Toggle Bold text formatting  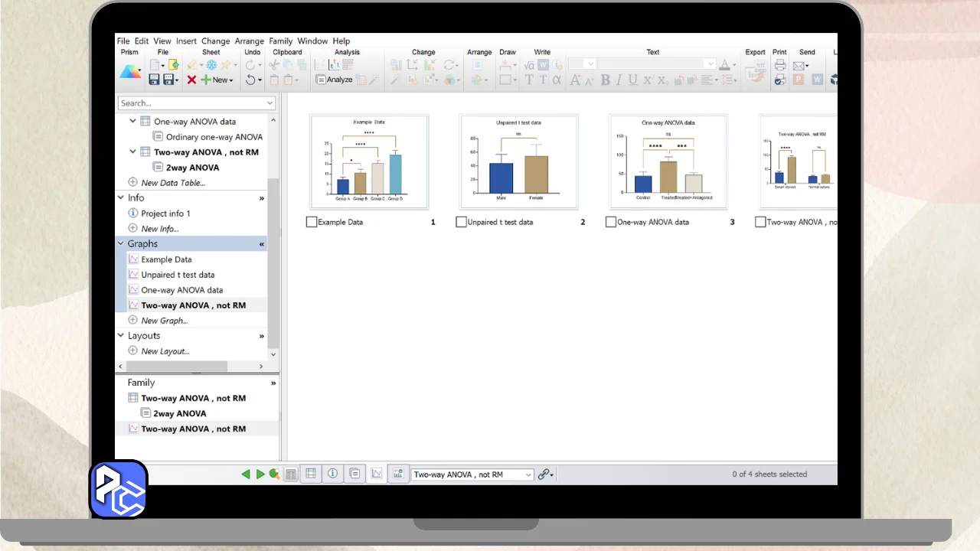pos(605,80)
